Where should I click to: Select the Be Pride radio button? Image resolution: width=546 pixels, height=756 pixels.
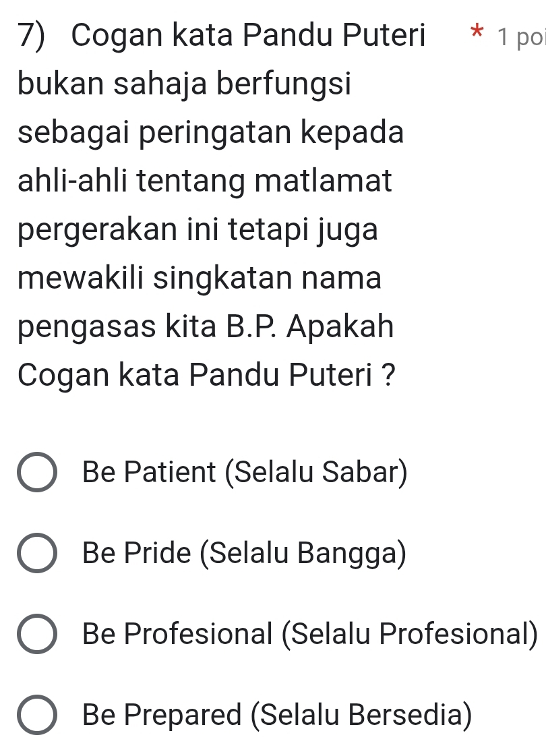tap(37, 553)
